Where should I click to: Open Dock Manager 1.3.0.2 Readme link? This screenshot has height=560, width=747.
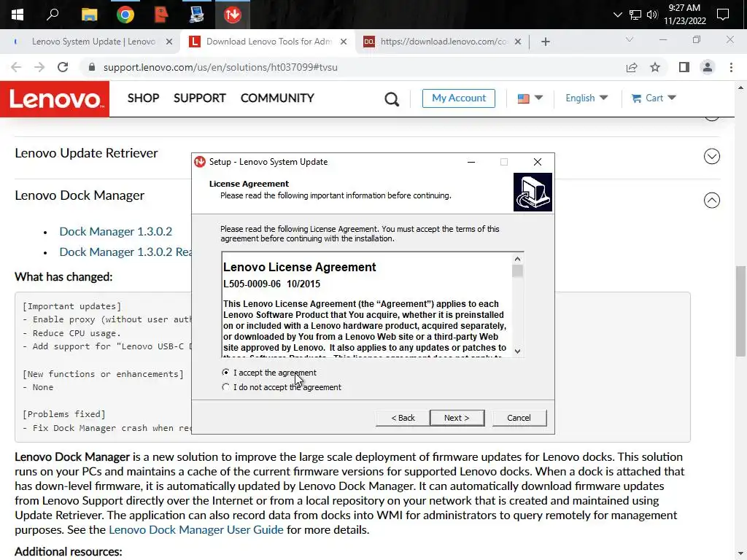pyautogui.click(x=125, y=252)
